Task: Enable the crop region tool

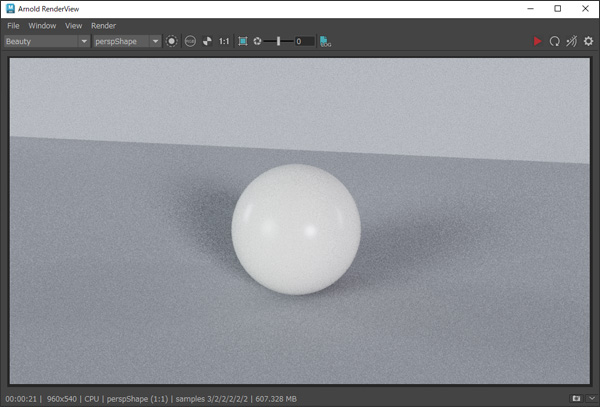Action: click(242, 41)
